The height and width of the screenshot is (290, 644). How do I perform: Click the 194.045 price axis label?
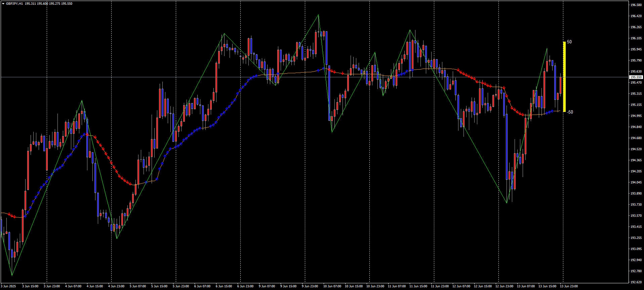click(636, 182)
